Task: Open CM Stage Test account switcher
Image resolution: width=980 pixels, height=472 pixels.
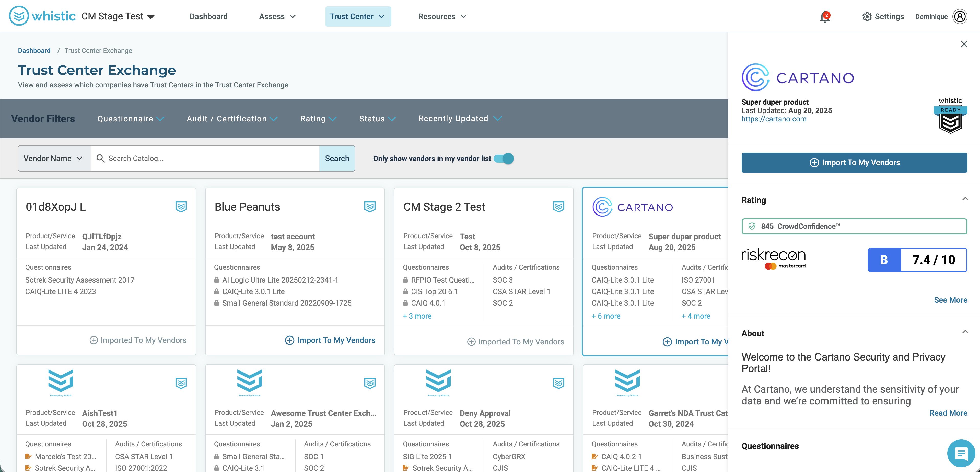Action: point(118,16)
